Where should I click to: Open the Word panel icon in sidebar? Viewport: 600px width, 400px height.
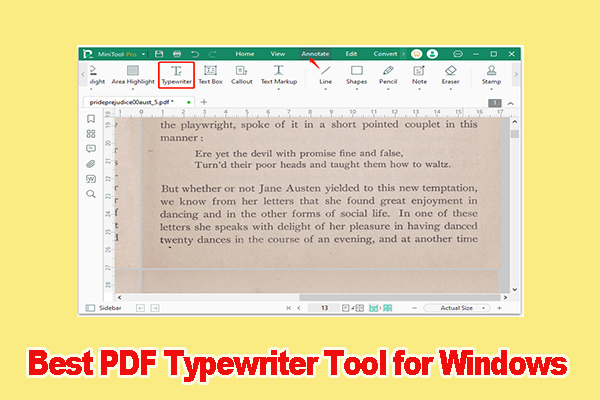91,179
